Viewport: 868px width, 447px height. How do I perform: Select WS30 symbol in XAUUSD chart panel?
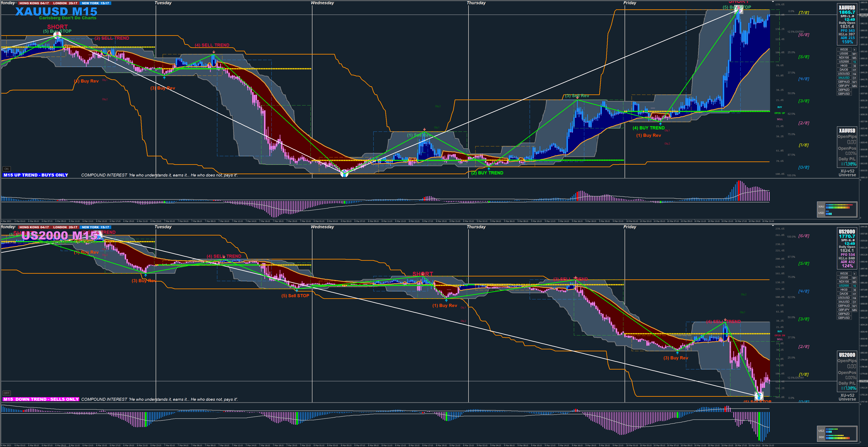click(x=844, y=49)
